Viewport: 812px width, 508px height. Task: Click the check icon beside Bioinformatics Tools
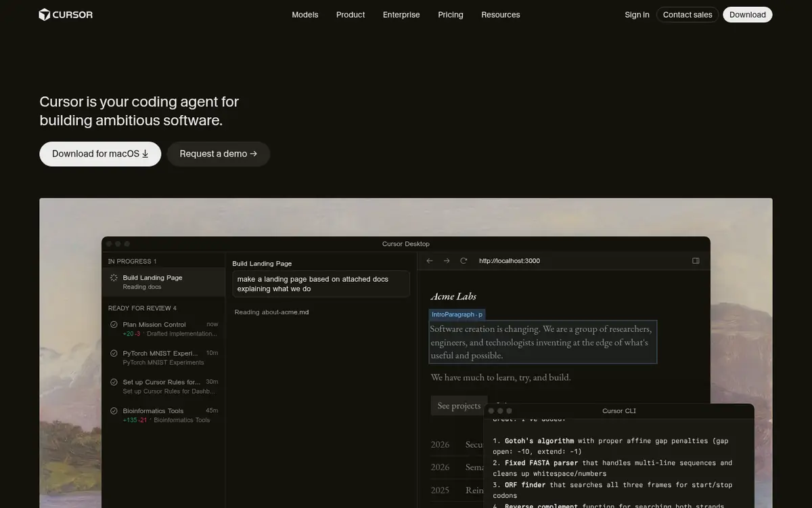click(x=114, y=410)
